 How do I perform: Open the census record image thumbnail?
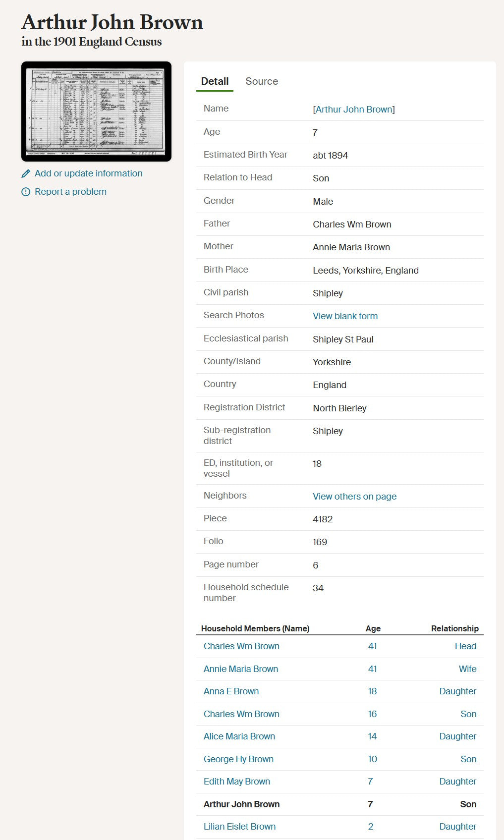tap(96, 112)
